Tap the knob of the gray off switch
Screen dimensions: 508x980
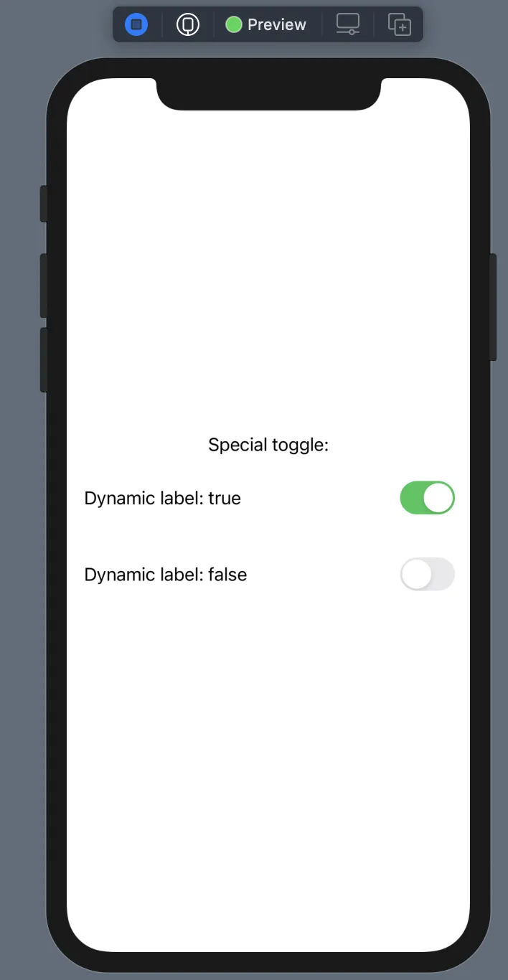click(416, 574)
